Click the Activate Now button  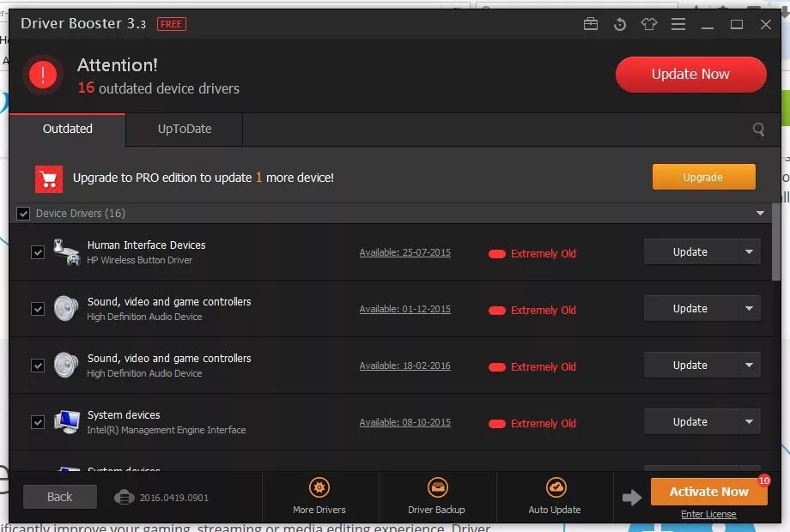pos(709,492)
